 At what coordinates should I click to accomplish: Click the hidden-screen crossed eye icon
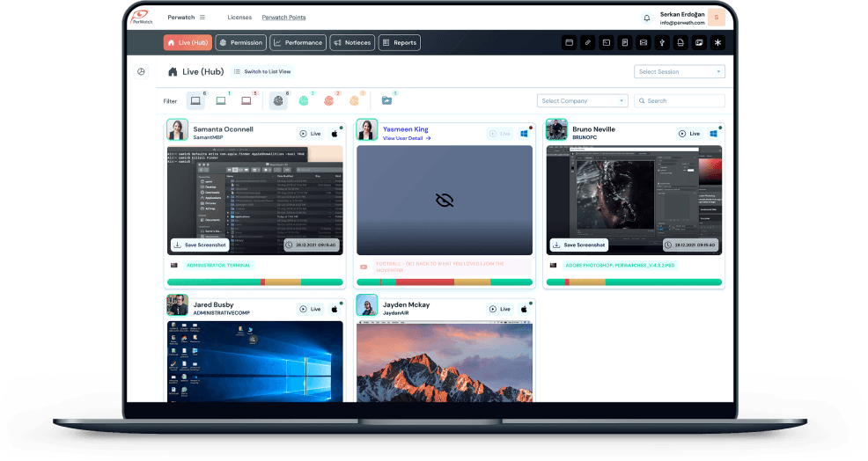(445, 200)
